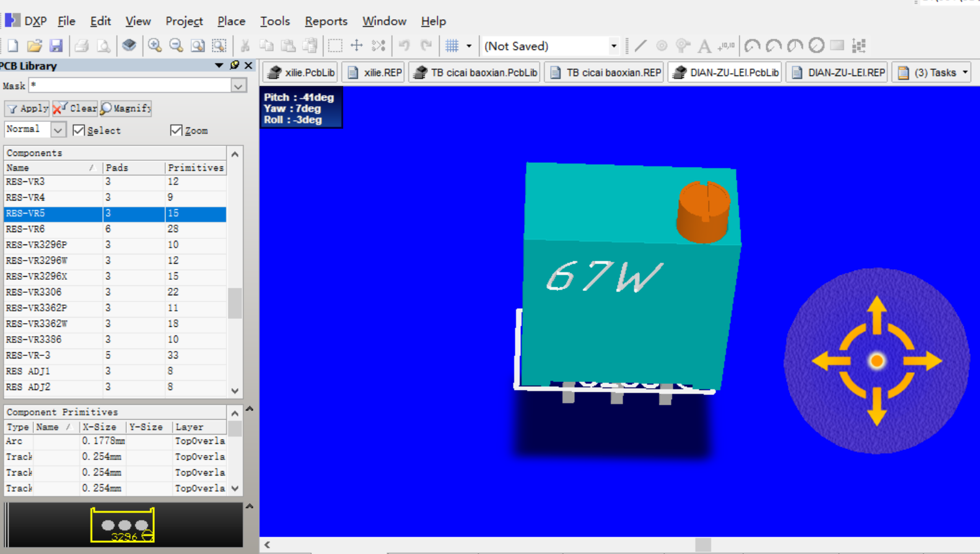Click the 3296 footprint preview thumbnail
The height and width of the screenshot is (554, 980).
coord(123,525)
